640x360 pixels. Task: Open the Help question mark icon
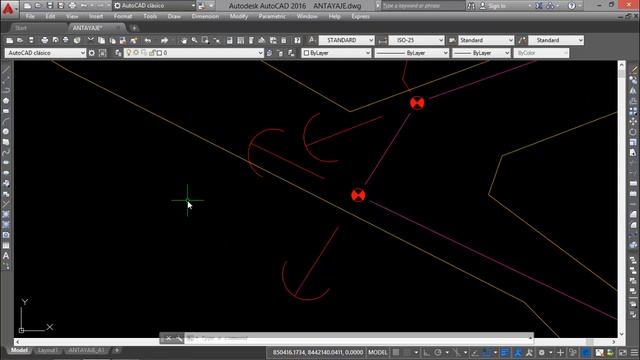click(297, 40)
